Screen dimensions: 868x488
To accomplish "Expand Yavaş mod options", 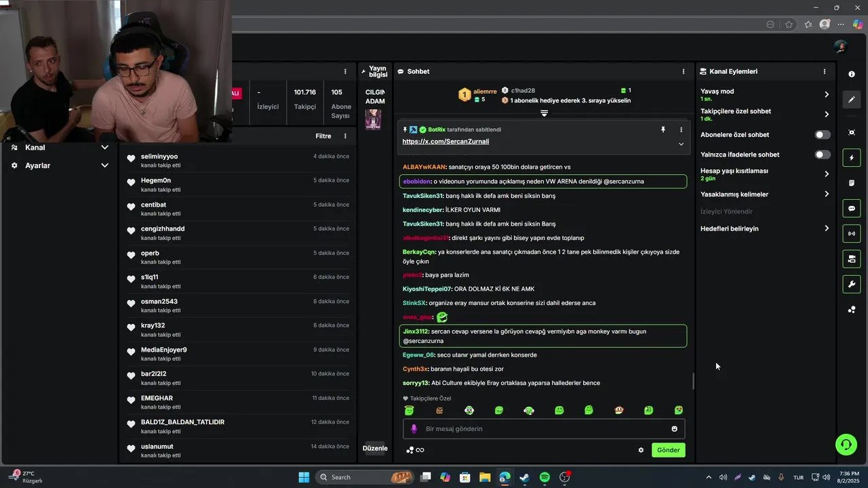I will pyautogui.click(x=826, y=95).
